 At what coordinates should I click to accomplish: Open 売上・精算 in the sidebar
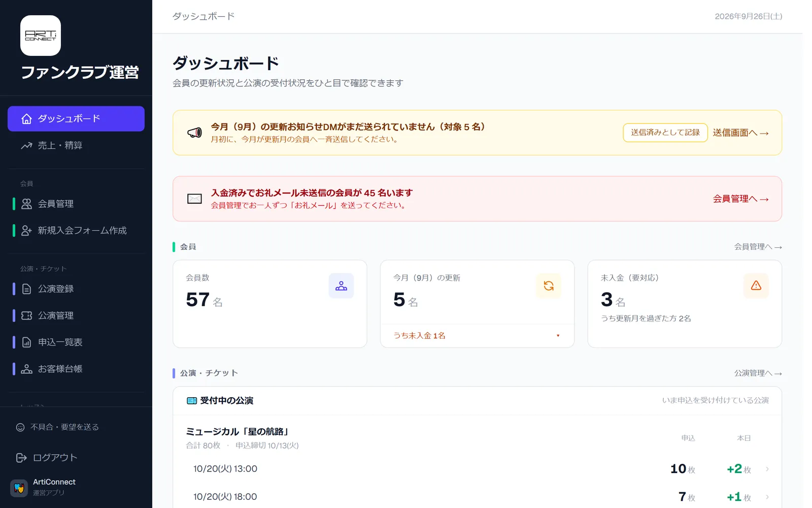coord(76,146)
